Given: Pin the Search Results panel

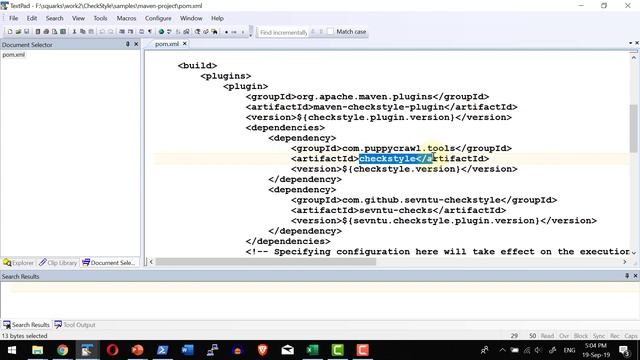Looking at the screenshot, I should click(x=627, y=276).
